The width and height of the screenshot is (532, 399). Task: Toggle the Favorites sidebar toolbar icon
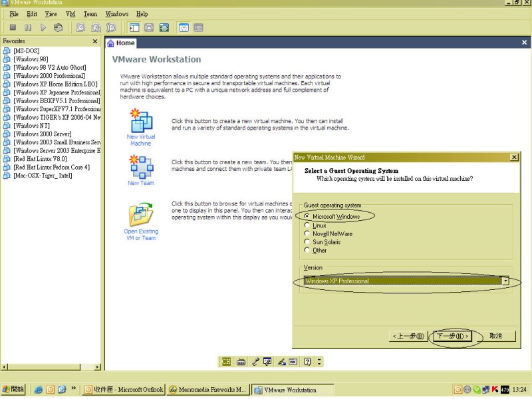(x=134, y=27)
